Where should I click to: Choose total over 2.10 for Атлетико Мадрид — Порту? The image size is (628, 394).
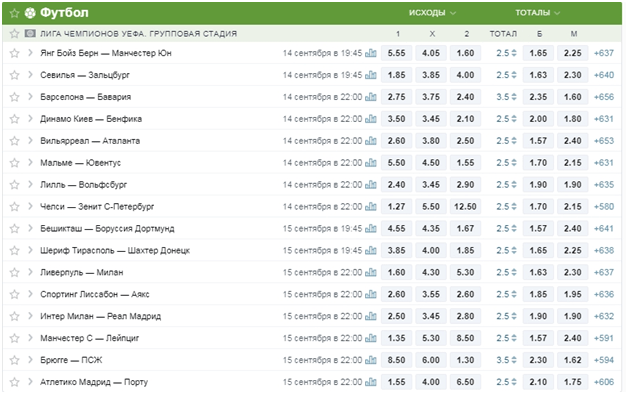click(x=538, y=382)
